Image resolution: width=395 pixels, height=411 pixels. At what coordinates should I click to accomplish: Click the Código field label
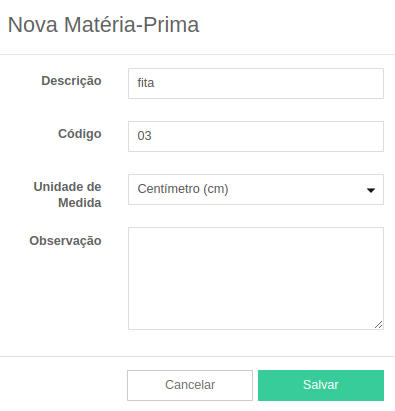click(x=80, y=134)
